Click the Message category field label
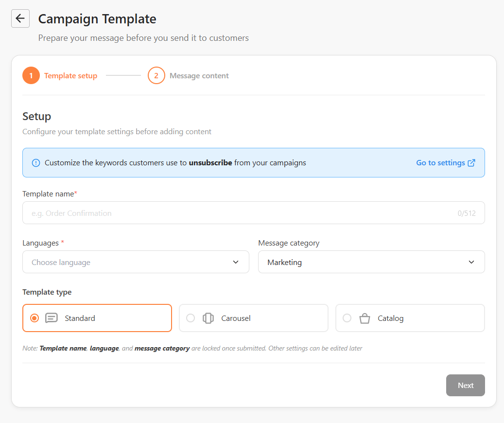Screen dimensions: 504x423 tap(289, 243)
